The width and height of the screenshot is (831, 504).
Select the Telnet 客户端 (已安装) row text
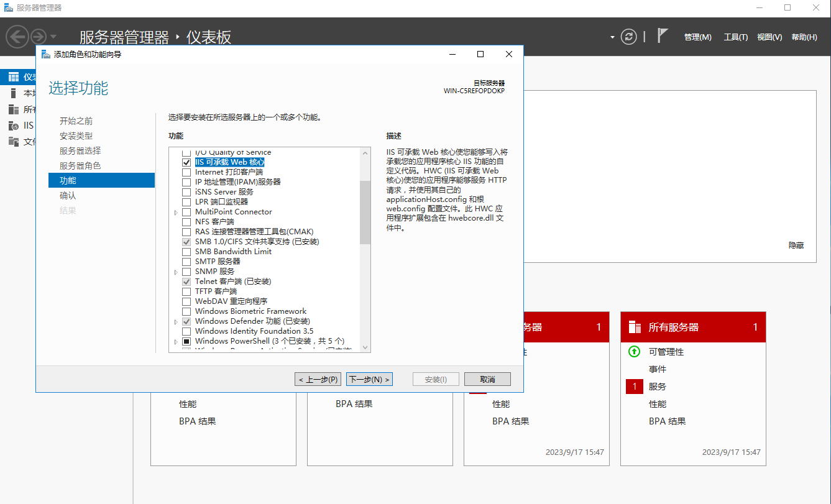[233, 282]
